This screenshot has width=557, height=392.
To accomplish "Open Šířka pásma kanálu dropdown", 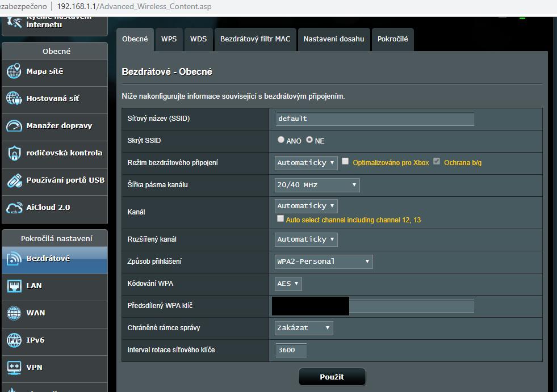I will (x=317, y=185).
